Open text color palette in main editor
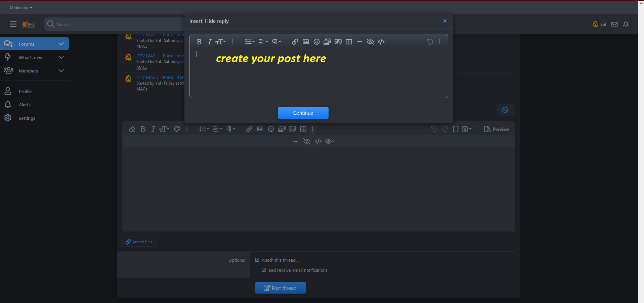The image size is (644, 303). click(177, 129)
